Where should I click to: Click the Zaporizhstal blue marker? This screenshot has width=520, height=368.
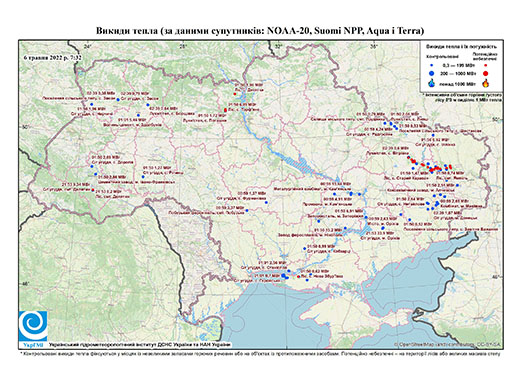[x=319, y=221]
